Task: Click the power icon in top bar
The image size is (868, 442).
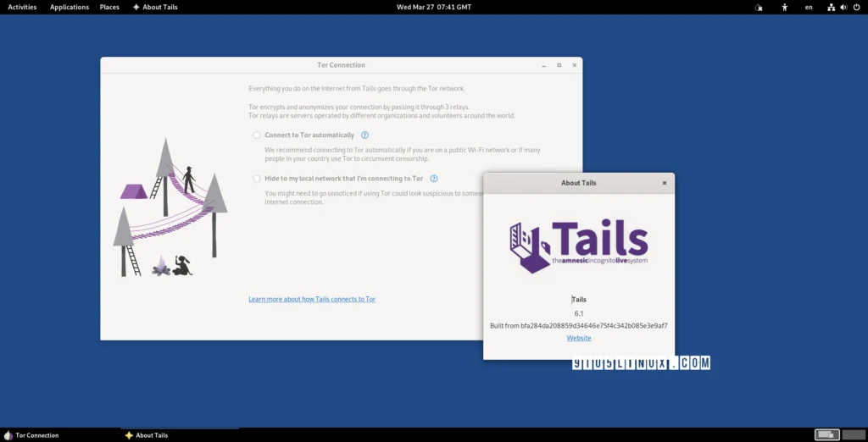Action: click(857, 7)
